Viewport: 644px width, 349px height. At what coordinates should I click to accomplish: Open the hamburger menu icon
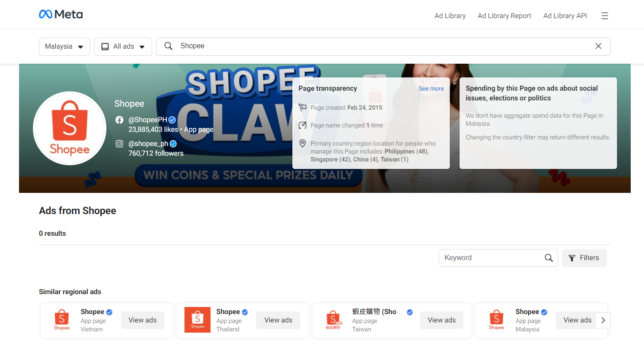pos(605,16)
